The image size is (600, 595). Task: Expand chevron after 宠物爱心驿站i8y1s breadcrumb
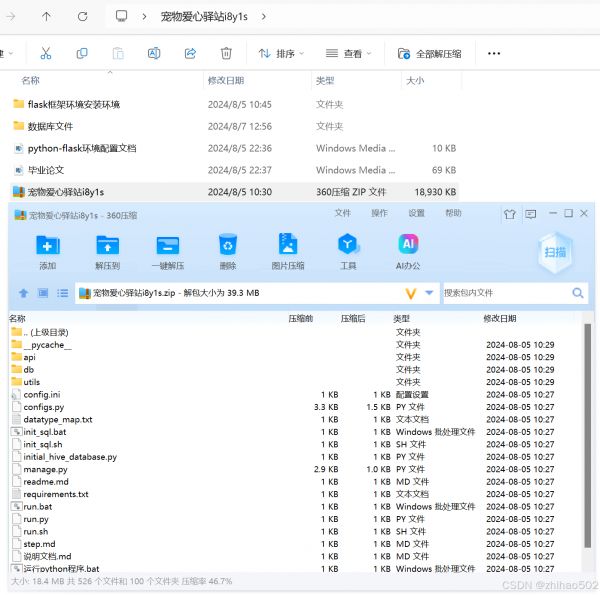pyautogui.click(x=264, y=17)
